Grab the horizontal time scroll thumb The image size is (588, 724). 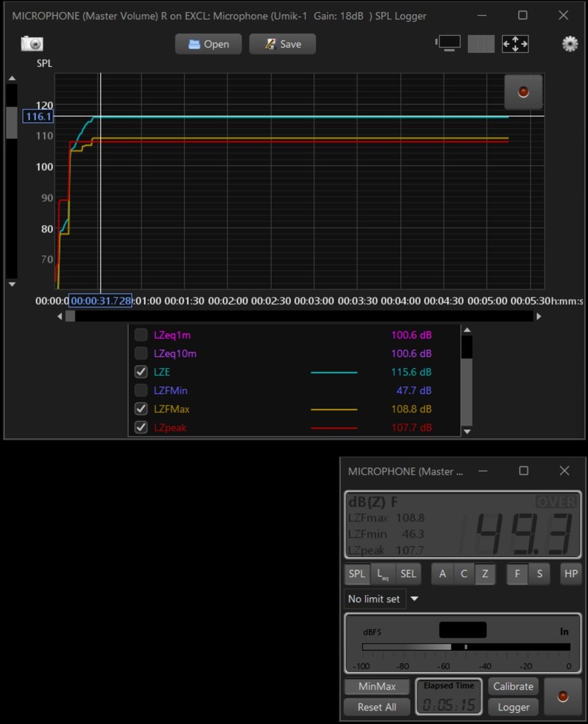[x=70, y=316]
